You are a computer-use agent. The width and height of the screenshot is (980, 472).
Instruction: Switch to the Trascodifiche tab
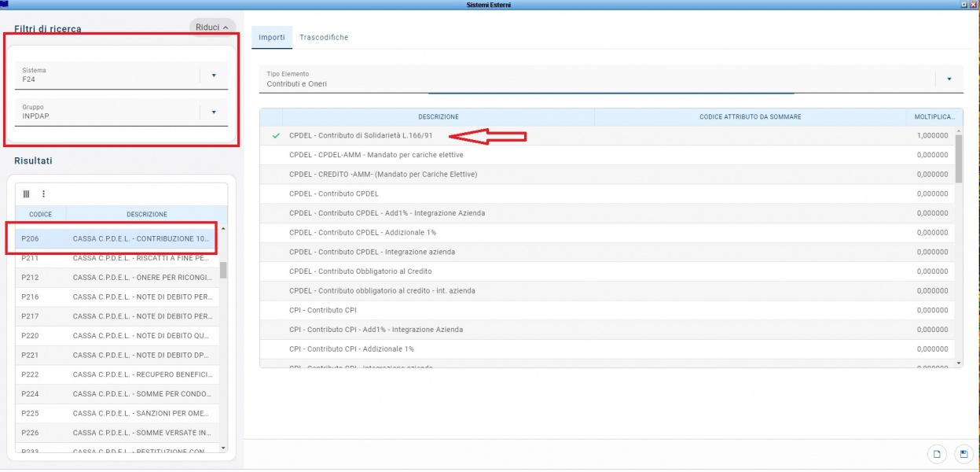(324, 37)
